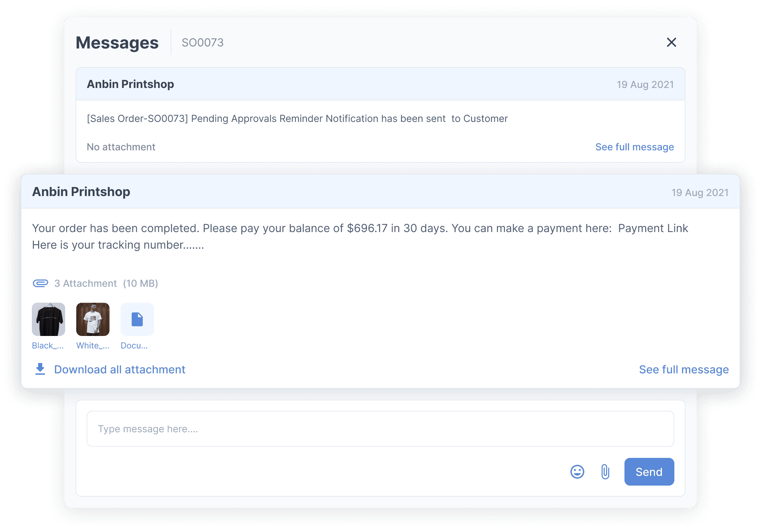
Task: Download all attachments at once
Action: pos(119,369)
